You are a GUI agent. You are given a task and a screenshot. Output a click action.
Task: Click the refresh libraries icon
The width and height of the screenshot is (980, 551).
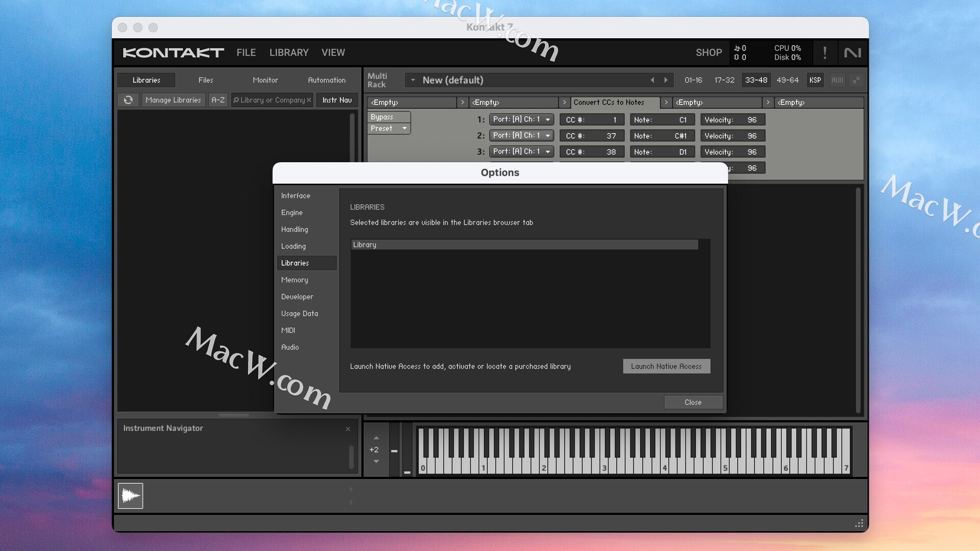click(x=128, y=100)
